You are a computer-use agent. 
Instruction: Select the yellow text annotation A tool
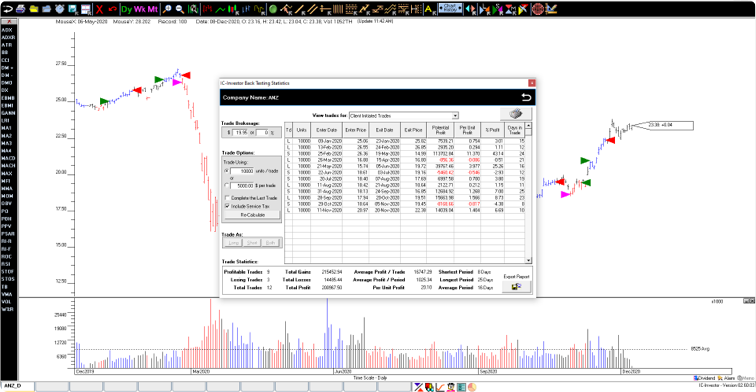pyautogui.click(x=429, y=9)
